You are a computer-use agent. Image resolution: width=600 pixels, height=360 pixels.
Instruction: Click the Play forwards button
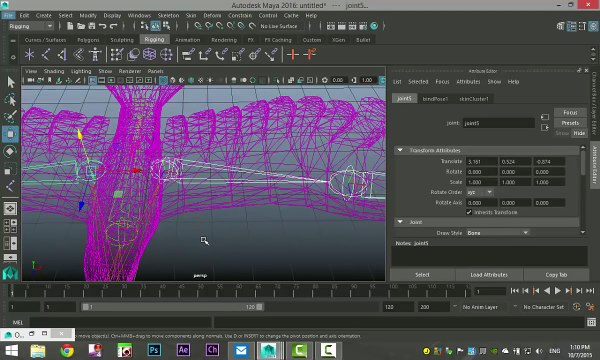point(558,291)
